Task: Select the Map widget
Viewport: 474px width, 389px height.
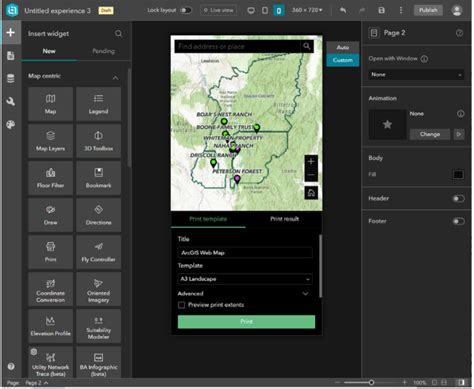Action: [50, 104]
